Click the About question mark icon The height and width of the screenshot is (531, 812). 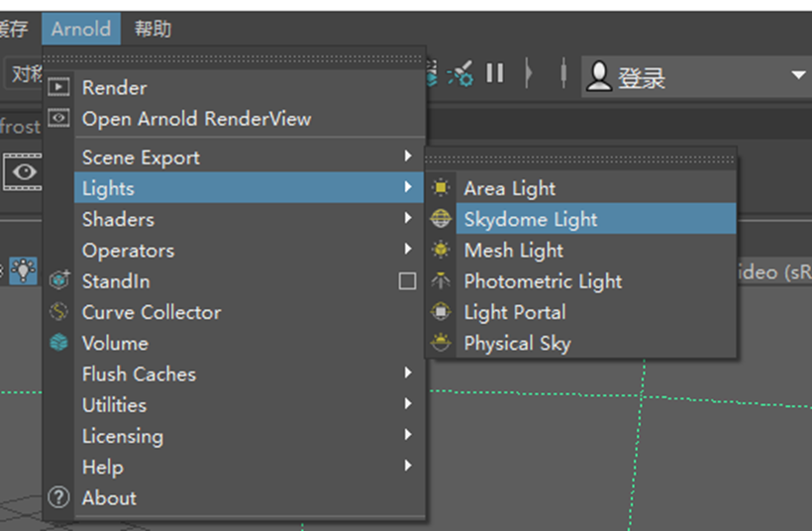click(x=58, y=497)
